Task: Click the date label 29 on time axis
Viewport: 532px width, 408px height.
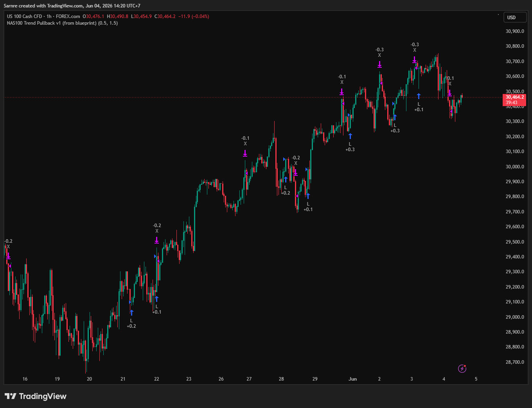Action: 315,379
